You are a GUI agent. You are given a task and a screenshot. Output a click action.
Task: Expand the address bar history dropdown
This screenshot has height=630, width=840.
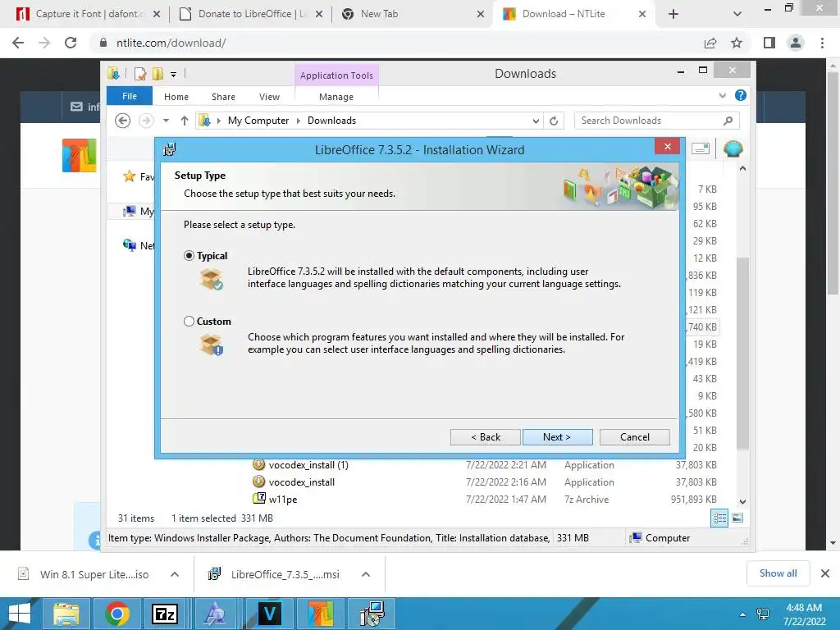coord(536,121)
